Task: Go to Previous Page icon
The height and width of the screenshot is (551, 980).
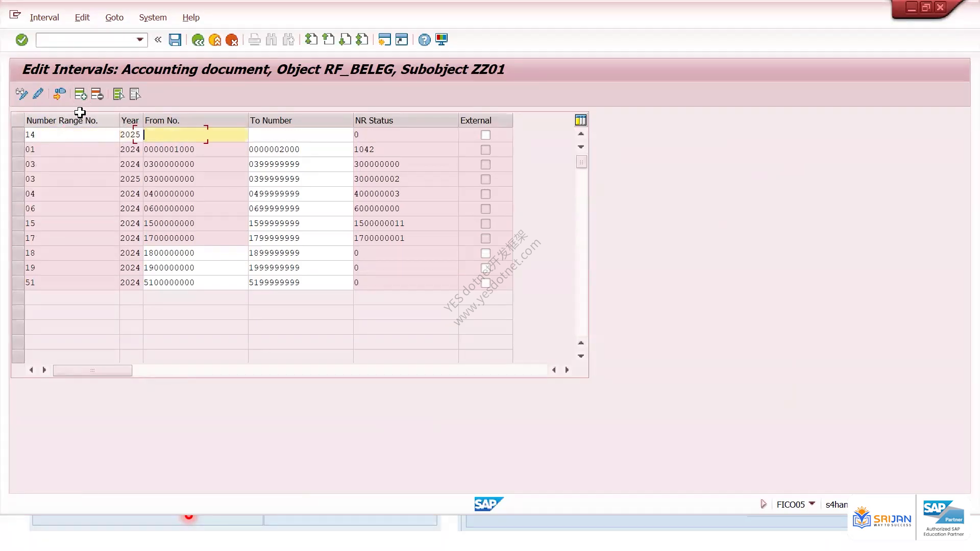Action: click(328, 39)
